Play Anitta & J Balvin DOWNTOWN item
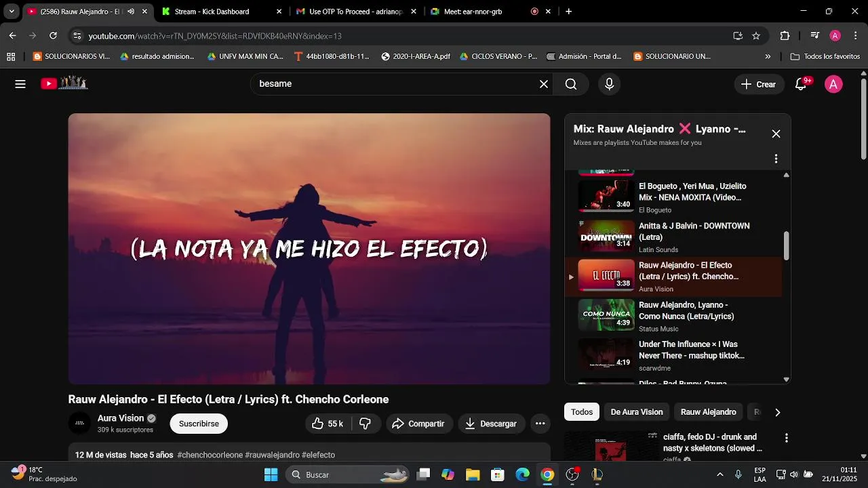This screenshot has height=488, width=868. click(x=673, y=237)
